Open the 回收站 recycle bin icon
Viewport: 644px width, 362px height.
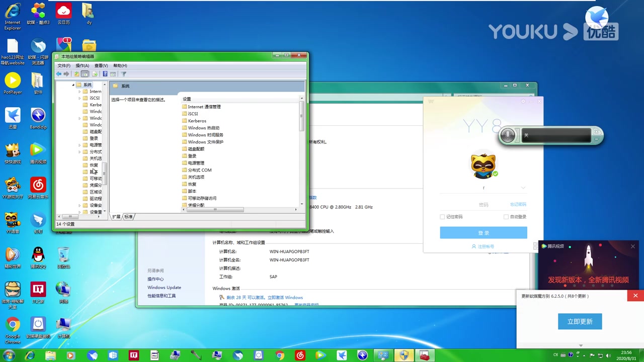coord(63,258)
